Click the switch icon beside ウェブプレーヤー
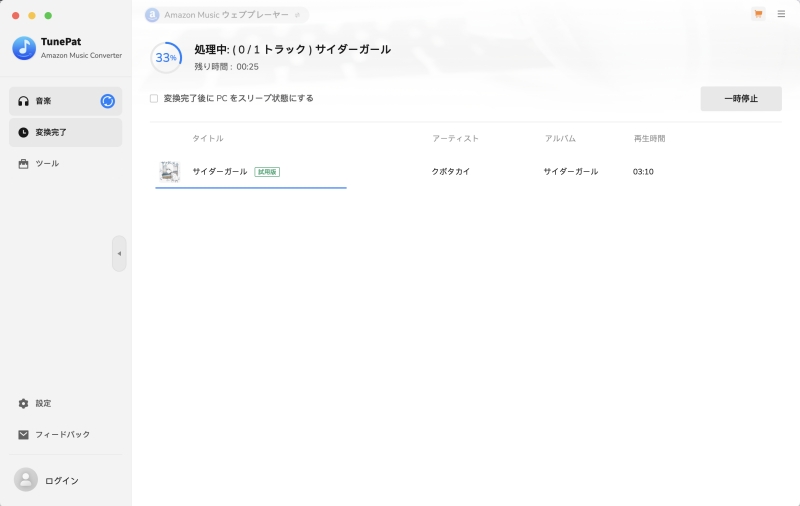 point(297,15)
